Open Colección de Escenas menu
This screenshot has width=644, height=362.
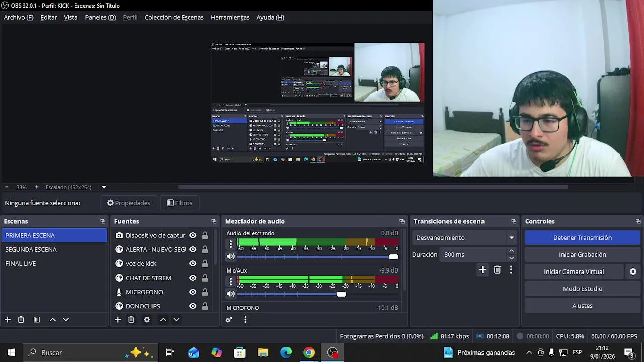pyautogui.click(x=174, y=17)
